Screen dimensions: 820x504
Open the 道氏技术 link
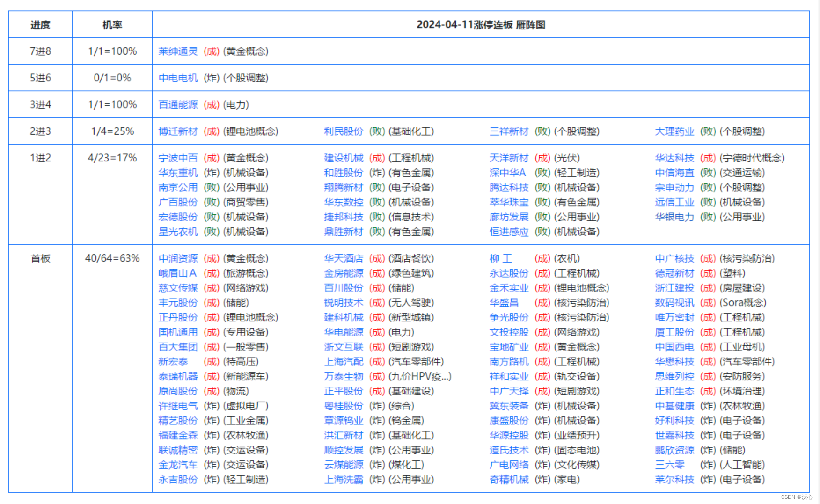509,450
